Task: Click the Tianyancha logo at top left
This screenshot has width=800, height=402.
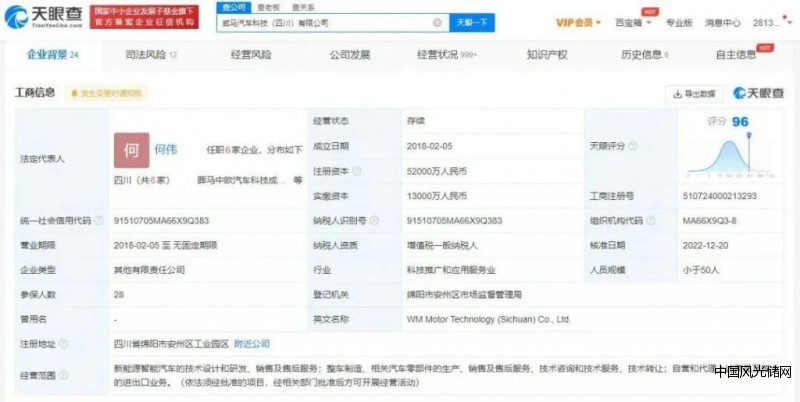Action: coord(43,17)
